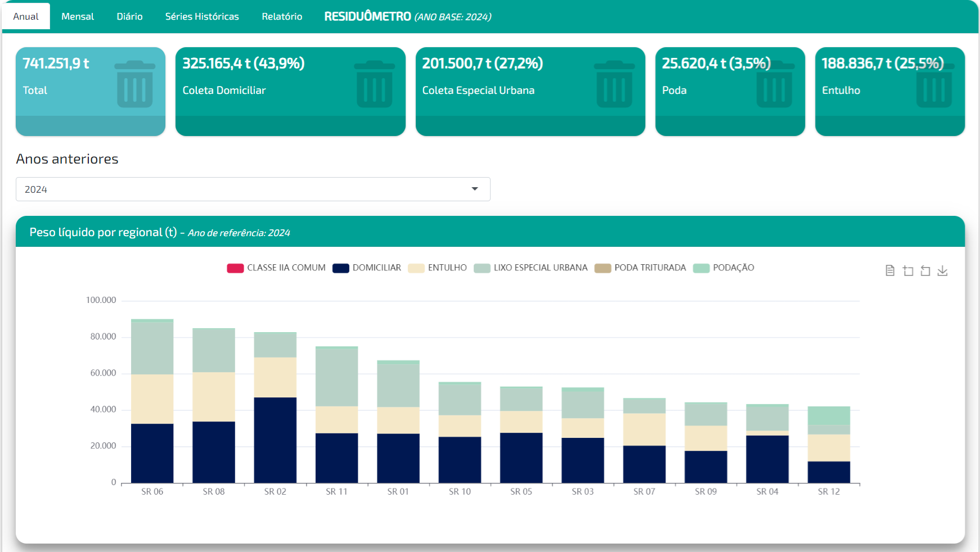The image size is (980, 552).
Task: Toggle the DOMICILIAR series in legend
Action: pyautogui.click(x=367, y=268)
